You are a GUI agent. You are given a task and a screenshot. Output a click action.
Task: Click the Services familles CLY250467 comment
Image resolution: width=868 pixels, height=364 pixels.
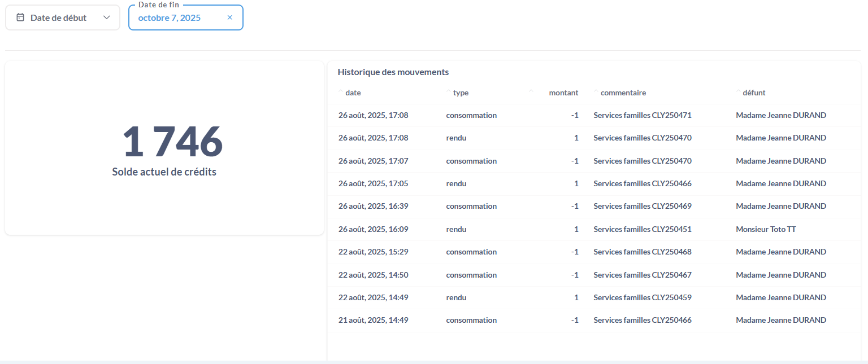click(642, 275)
